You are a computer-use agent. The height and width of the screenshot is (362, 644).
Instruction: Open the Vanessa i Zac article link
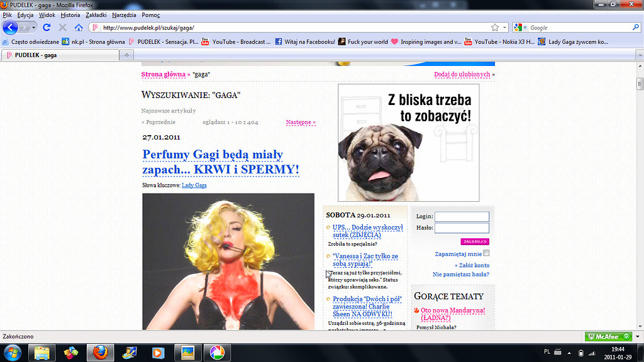pos(365,260)
